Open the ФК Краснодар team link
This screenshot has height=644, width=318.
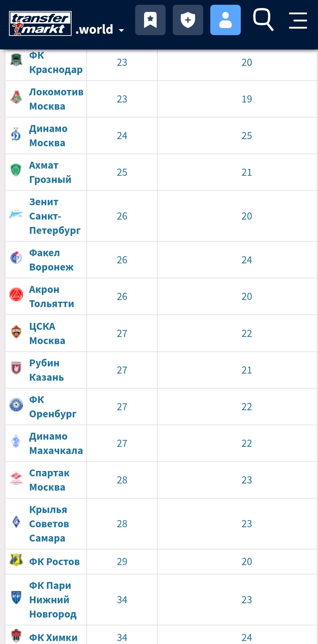56,63
